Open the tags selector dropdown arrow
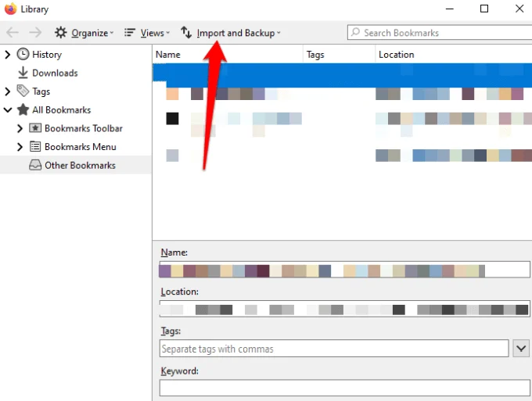This screenshot has width=532, height=401. pyautogui.click(x=521, y=348)
